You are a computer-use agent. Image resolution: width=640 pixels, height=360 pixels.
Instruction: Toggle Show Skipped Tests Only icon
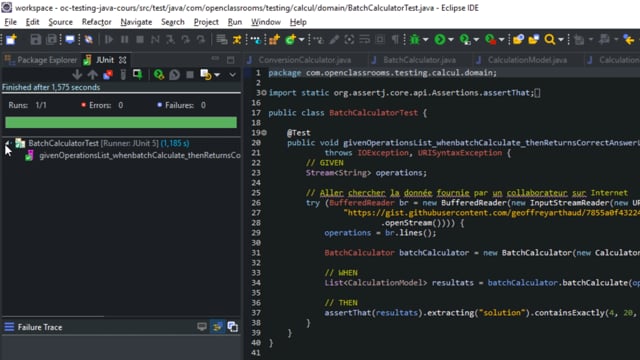[x=123, y=74]
